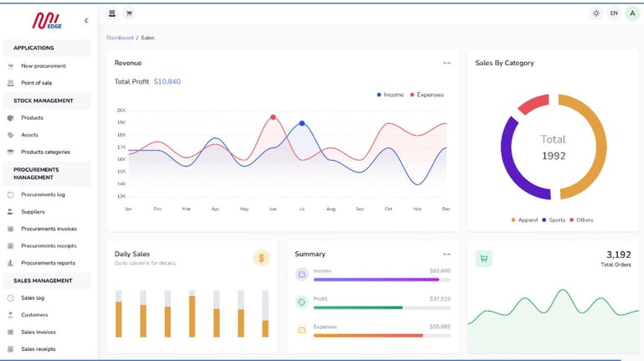Image resolution: width=644 pixels, height=361 pixels.
Task: Toggle Income series in chart legend
Action: [x=390, y=95]
